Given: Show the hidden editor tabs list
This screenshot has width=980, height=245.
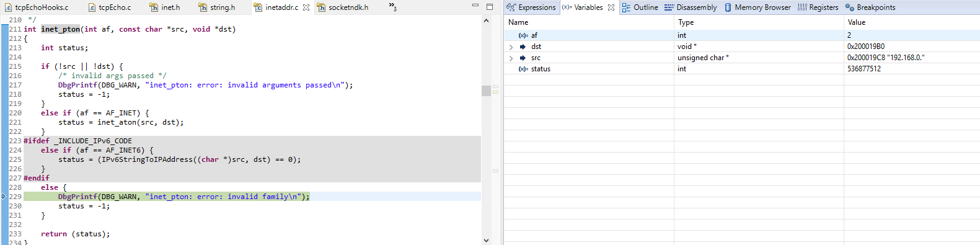Looking at the screenshot, I should pyautogui.click(x=392, y=7).
